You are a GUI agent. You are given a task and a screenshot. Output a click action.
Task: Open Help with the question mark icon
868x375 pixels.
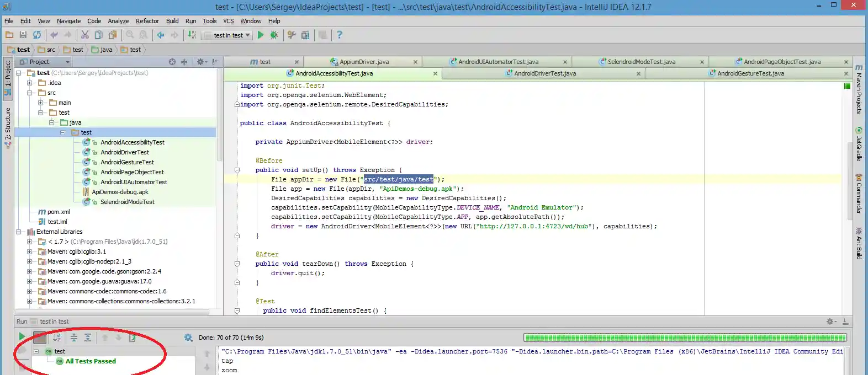coord(339,35)
